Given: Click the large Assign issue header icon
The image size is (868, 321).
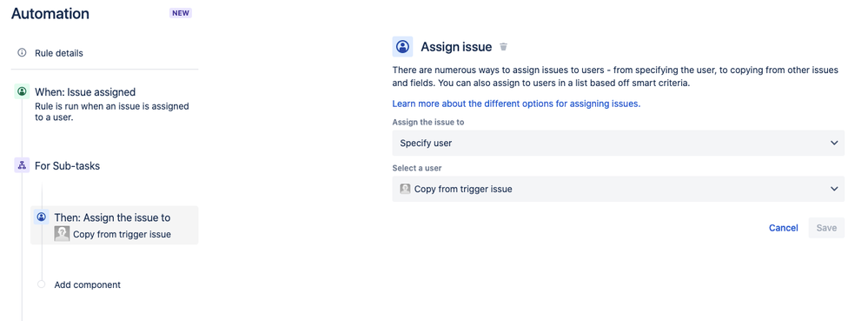Looking at the screenshot, I should point(403,47).
